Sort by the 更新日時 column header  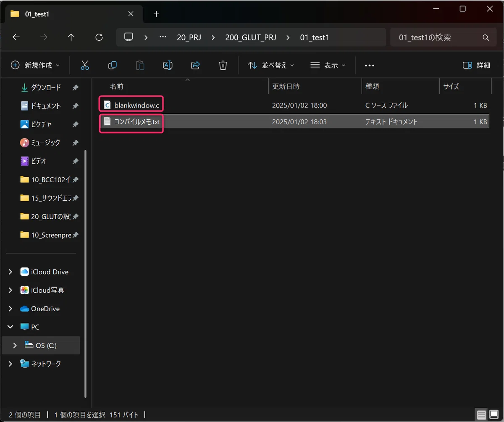tap(315, 86)
